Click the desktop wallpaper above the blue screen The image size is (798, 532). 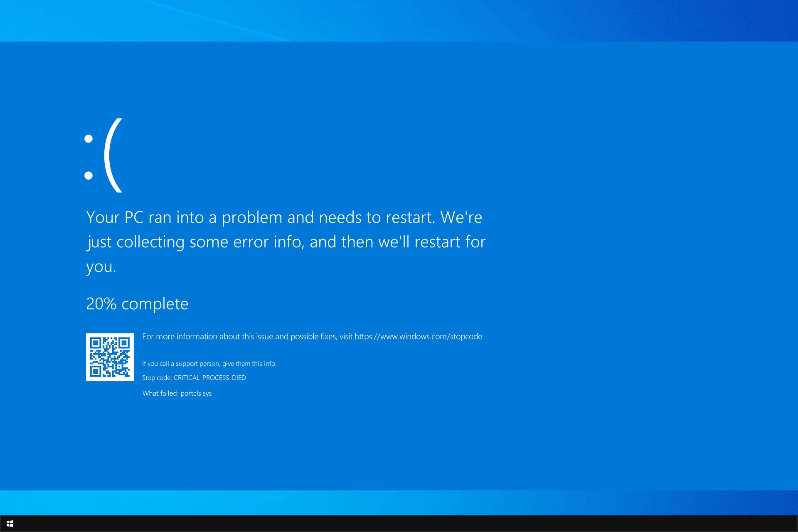pos(399,20)
